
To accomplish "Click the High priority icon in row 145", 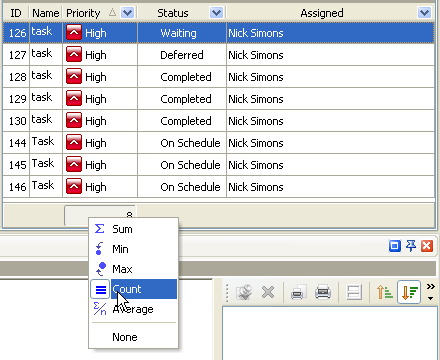I will 74,165.
